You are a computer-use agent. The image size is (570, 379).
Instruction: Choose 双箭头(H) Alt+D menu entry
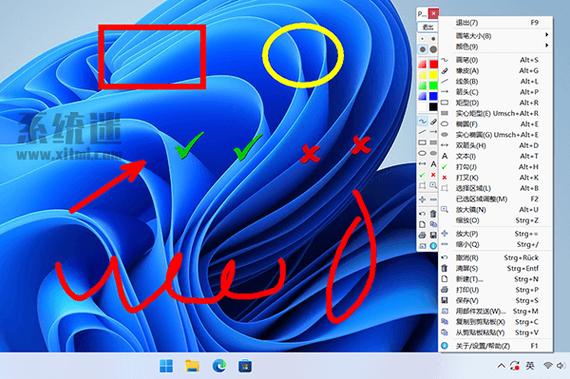[496, 145]
